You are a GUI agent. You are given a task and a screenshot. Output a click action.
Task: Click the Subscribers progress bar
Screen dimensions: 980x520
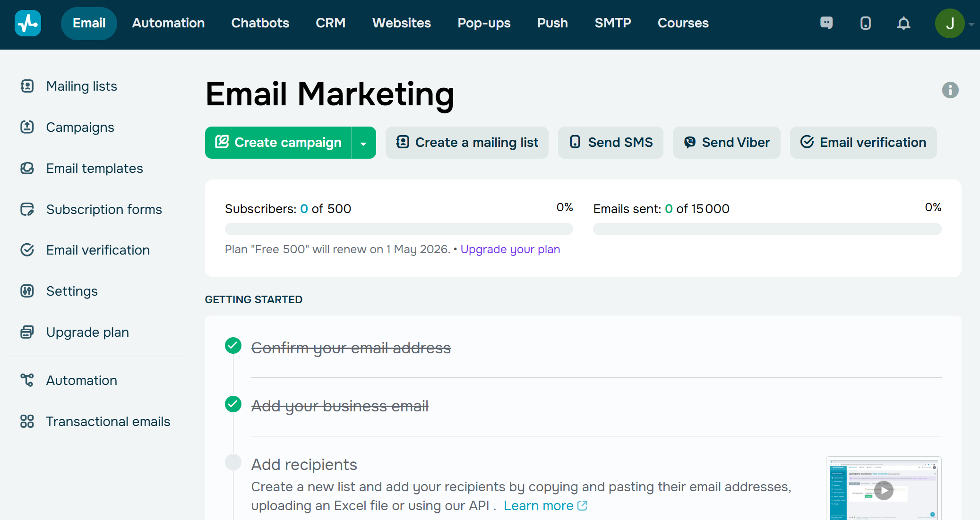(399, 229)
